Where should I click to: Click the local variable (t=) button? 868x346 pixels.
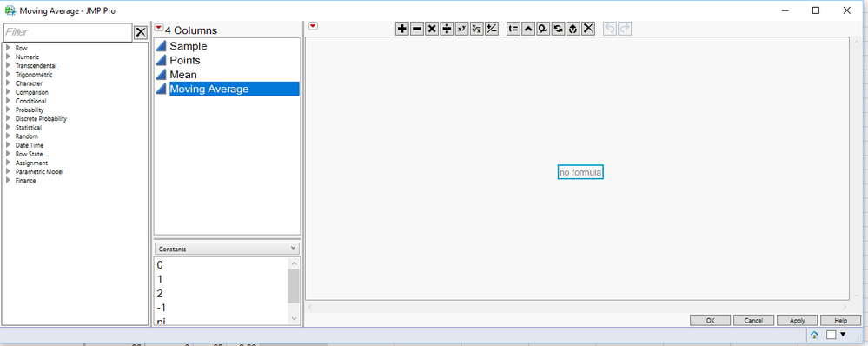click(x=514, y=30)
